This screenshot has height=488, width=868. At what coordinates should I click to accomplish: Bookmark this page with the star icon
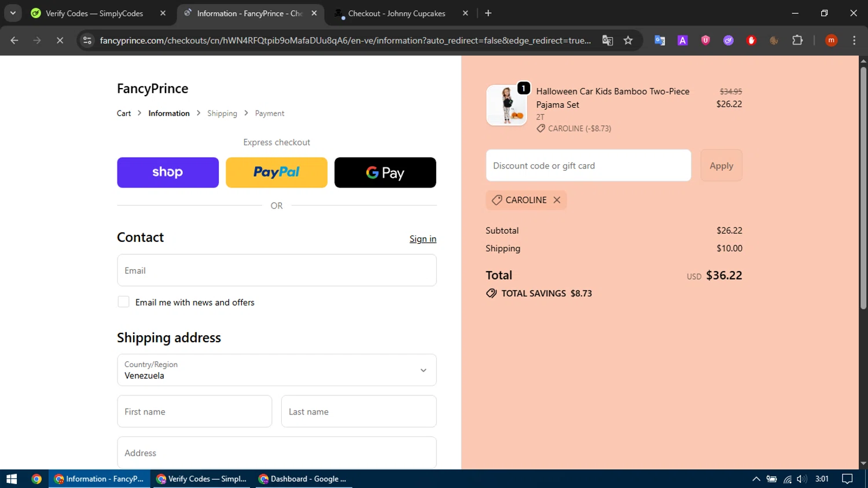pos(628,41)
